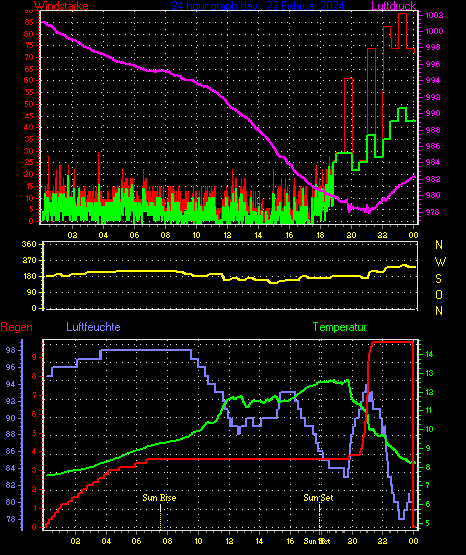Click 94 on the Luftfeuchte axis
This screenshot has height=555, width=466.
click(11, 384)
